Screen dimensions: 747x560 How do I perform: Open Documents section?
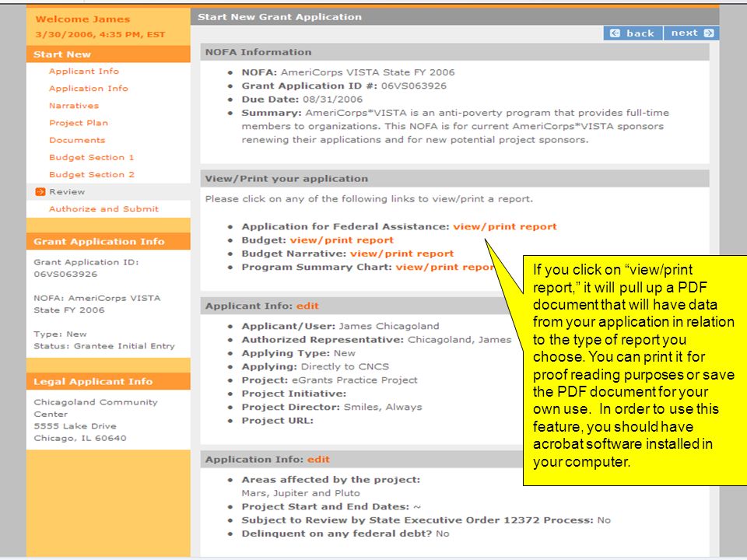[x=77, y=140]
